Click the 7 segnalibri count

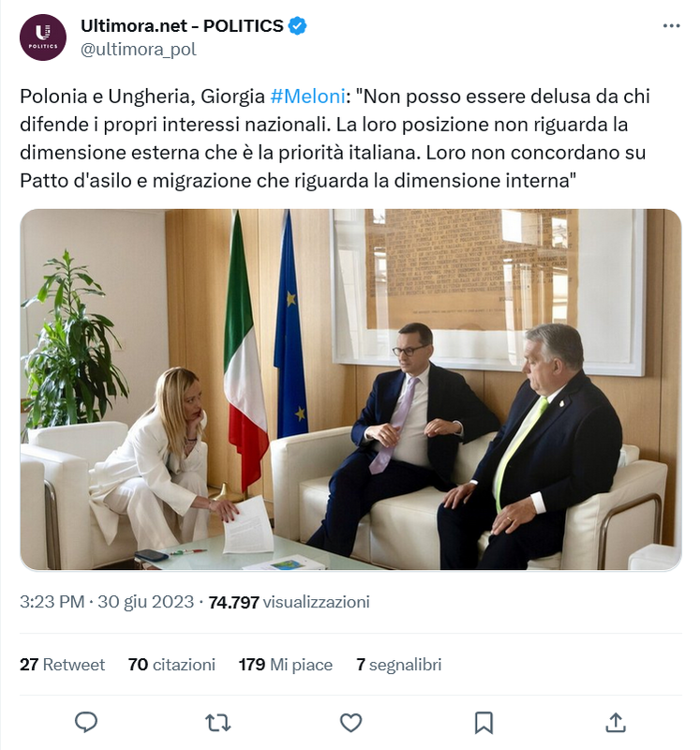pos(398,665)
